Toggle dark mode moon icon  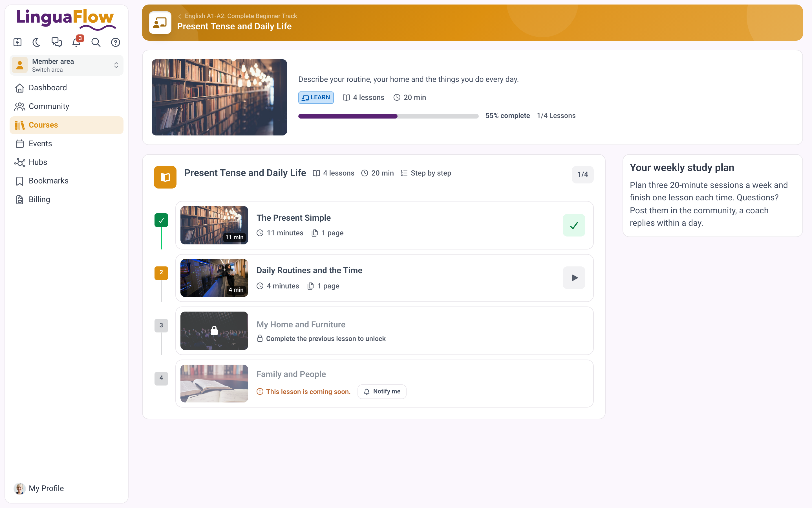pyautogui.click(x=37, y=42)
